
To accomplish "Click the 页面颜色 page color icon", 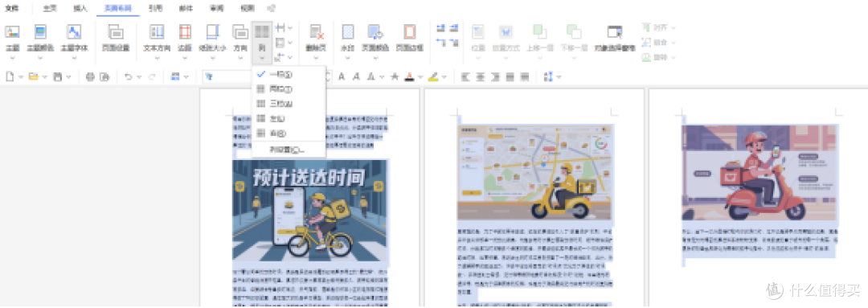I will pyautogui.click(x=375, y=31).
